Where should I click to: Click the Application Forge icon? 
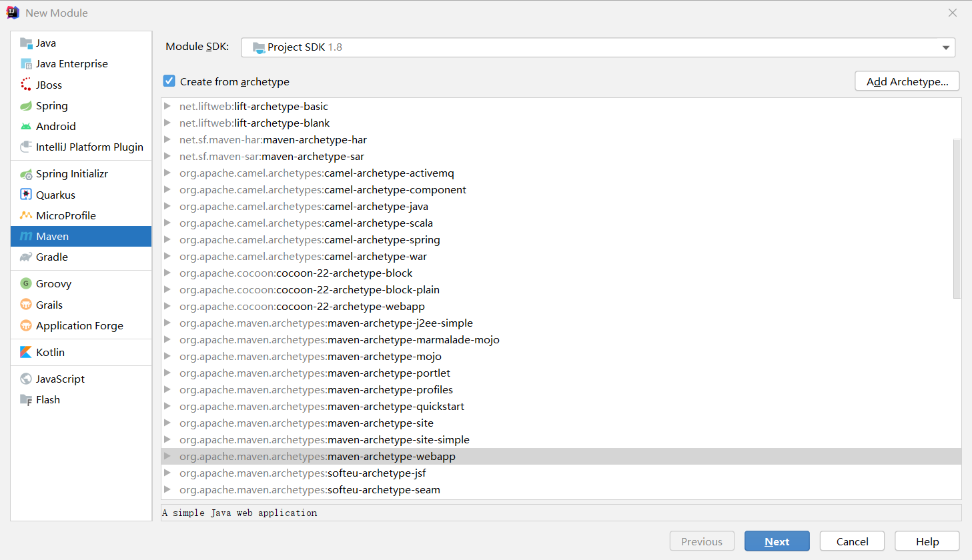point(26,325)
